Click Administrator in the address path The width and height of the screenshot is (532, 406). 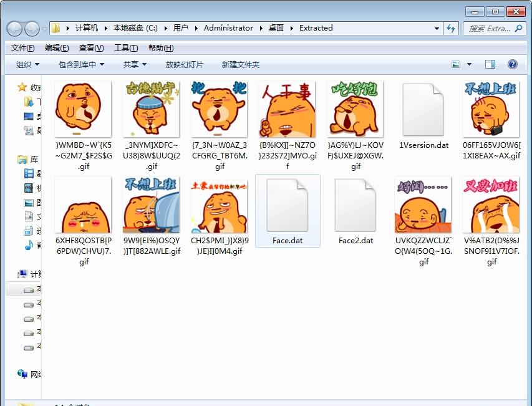tap(228, 28)
